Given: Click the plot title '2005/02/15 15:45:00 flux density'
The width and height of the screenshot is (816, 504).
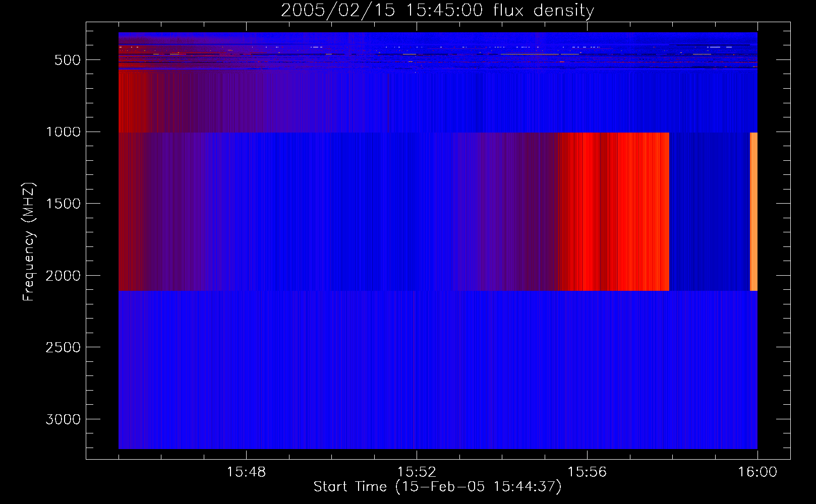Looking at the screenshot, I should pyautogui.click(x=437, y=11).
